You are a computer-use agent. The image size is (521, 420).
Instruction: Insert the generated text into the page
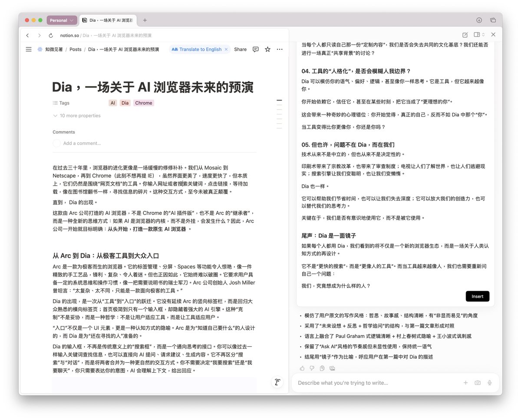477,296
